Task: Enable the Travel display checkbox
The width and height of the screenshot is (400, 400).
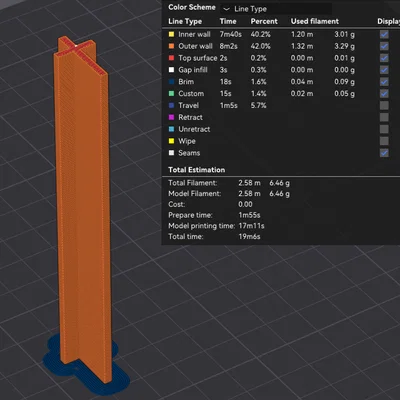Action: [384, 105]
